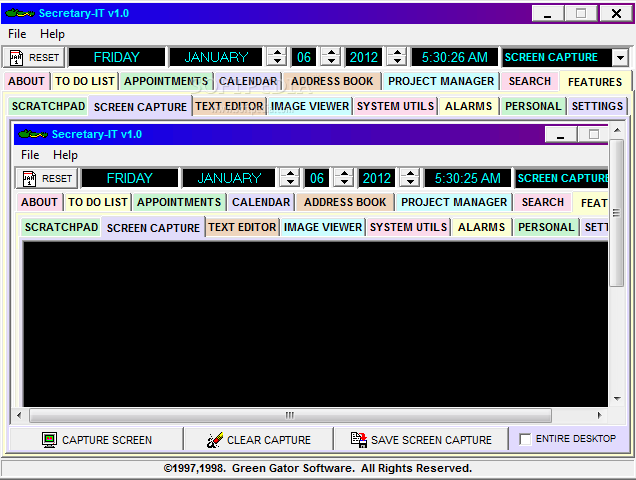Increase the year with the spinner beside 2012
The image size is (636, 480).
click(x=397, y=53)
